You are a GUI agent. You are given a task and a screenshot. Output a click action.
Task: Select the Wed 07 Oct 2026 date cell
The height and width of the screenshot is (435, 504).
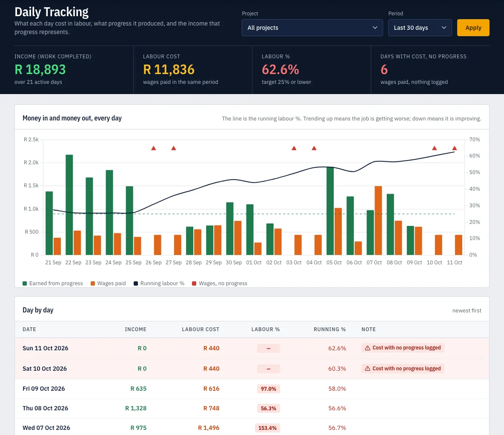[x=46, y=428]
